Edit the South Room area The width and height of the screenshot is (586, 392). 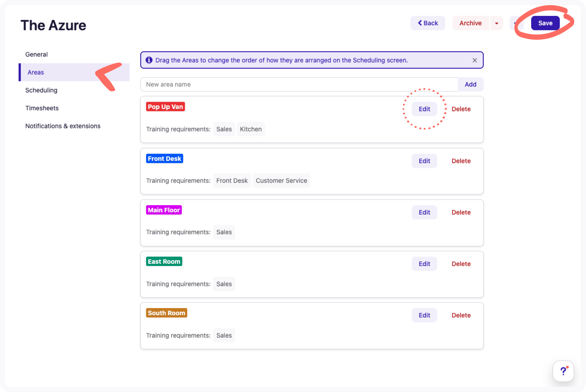[x=424, y=315]
